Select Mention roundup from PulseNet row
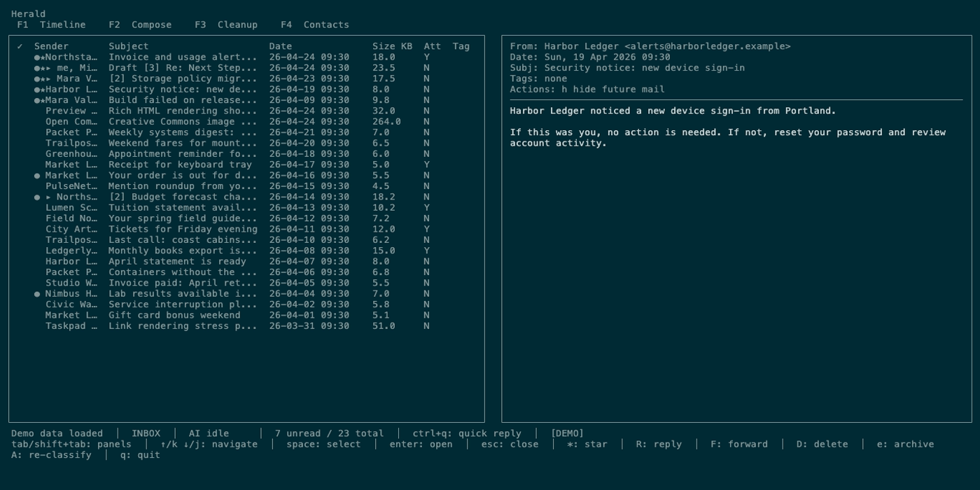The width and height of the screenshot is (980, 490). [246, 186]
